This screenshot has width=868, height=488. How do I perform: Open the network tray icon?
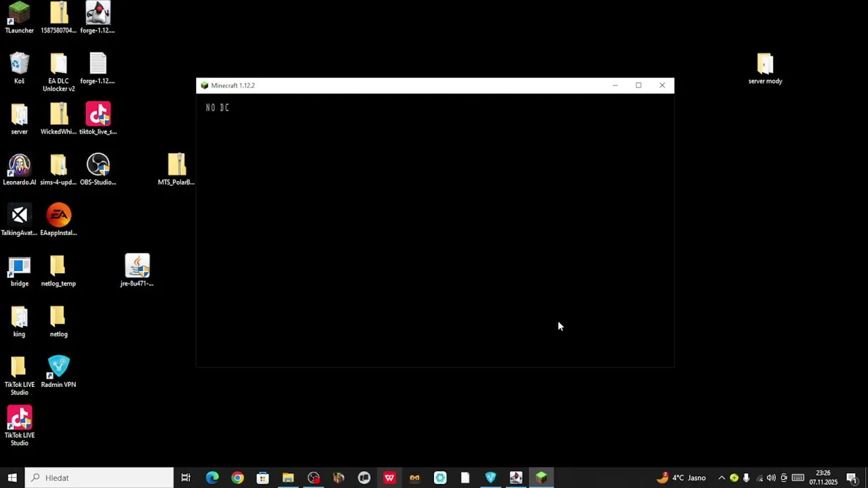point(759,478)
